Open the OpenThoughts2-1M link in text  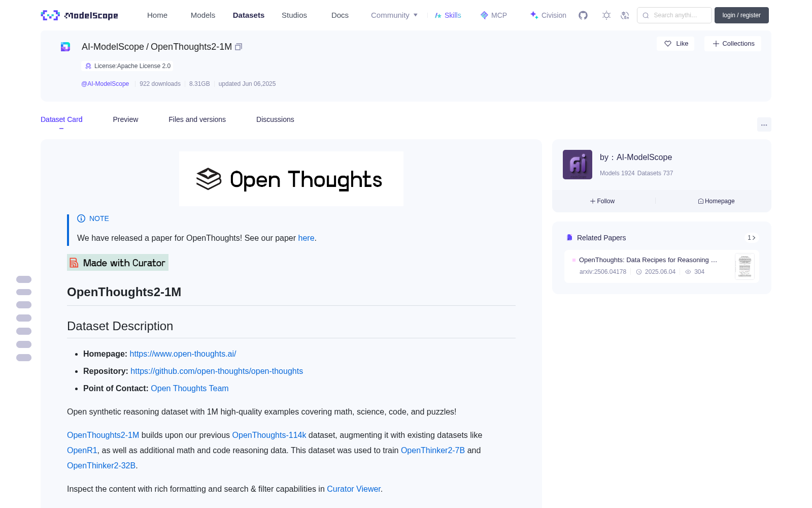pyautogui.click(x=103, y=435)
